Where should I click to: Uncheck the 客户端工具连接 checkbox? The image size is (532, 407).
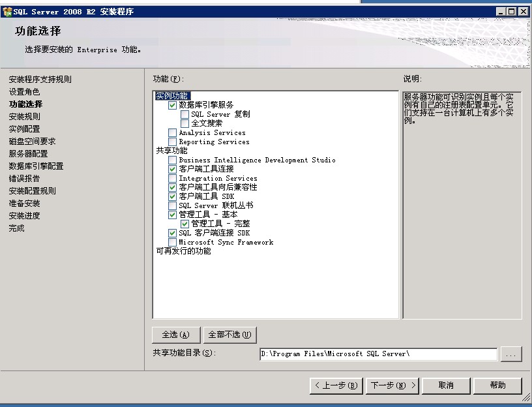tap(172, 169)
